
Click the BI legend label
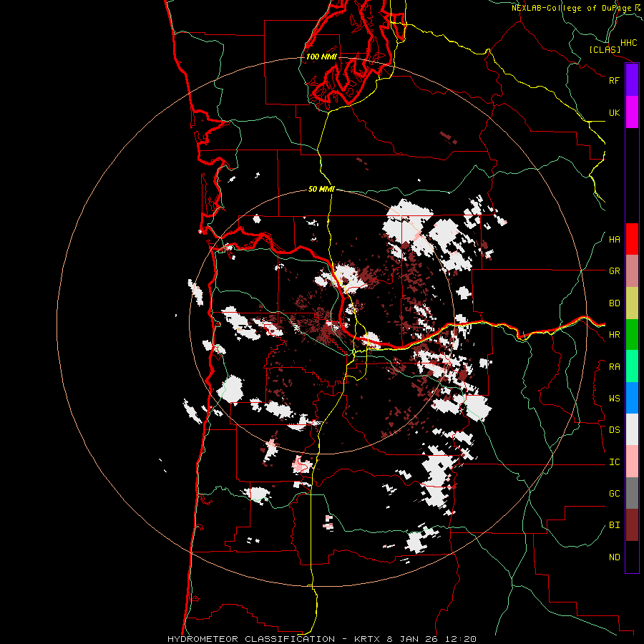[614, 525]
